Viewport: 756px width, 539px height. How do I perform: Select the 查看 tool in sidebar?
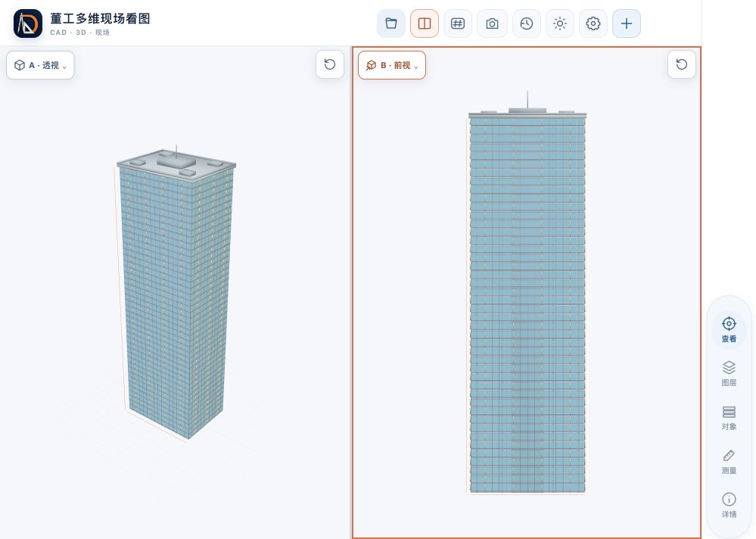coord(729,329)
